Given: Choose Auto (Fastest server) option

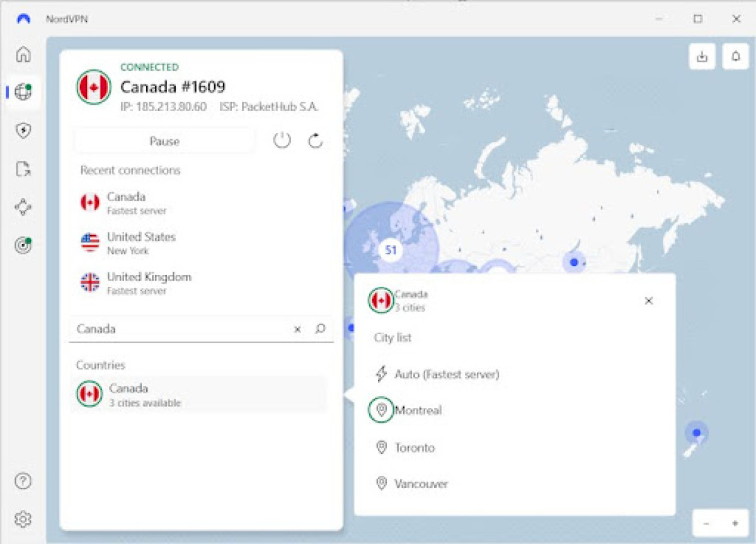Looking at the screenshot, I should click(x=446, y=374).
